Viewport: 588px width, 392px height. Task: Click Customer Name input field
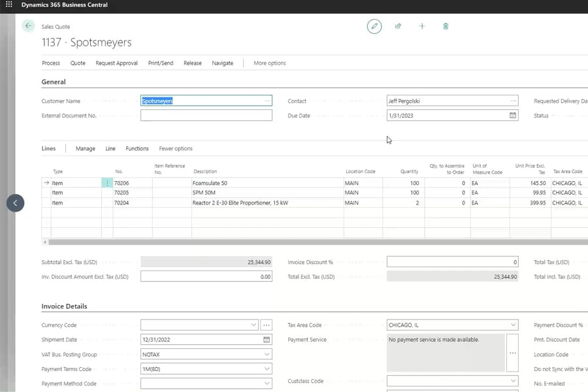206,101
